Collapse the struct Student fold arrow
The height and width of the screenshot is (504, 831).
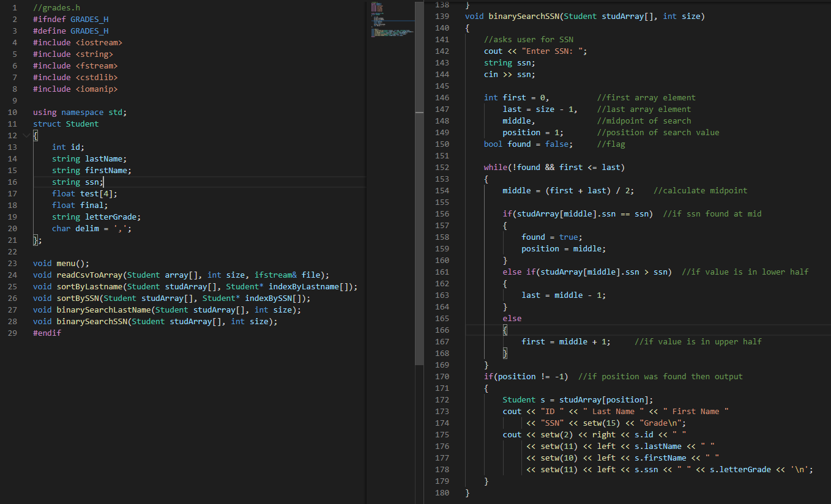(25, 135)
